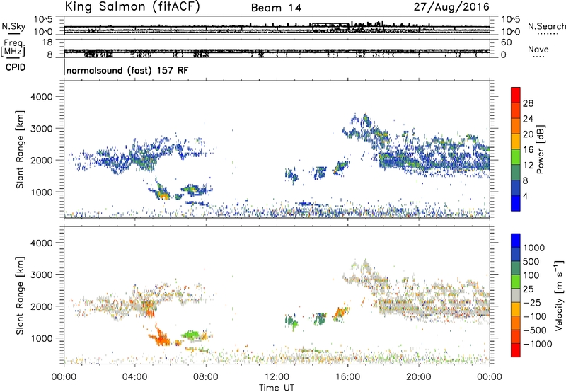Click the velocity panel 'Slant Range [km]' label
566x392 pixels.
tap(20, 296)
